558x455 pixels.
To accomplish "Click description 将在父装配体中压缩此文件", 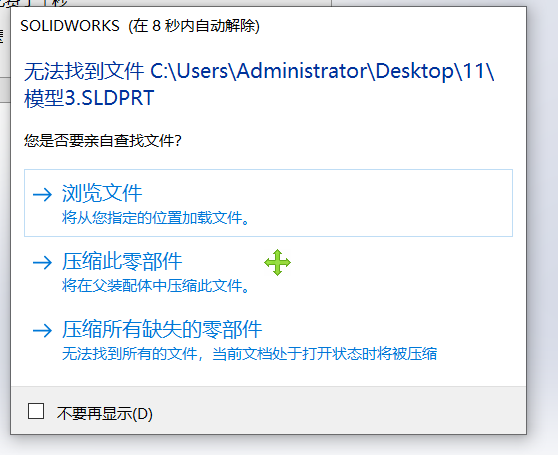I will pyautogui.click(x=156, y=286).
